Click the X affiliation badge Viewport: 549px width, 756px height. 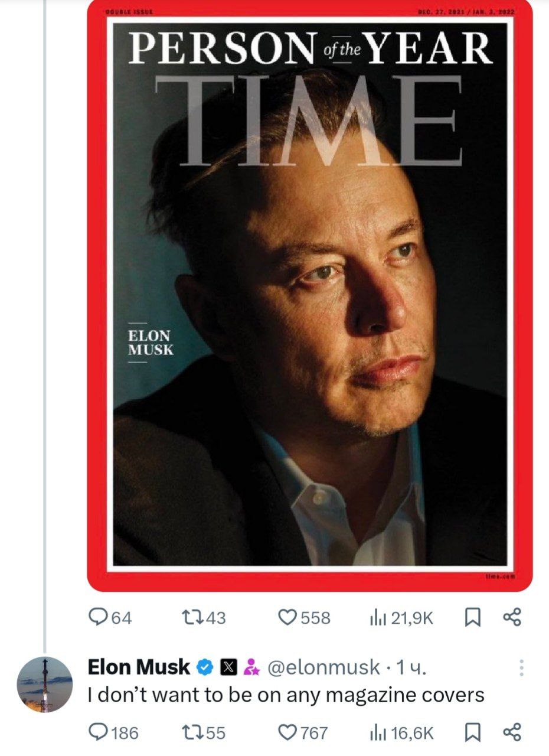click(229, 667)
